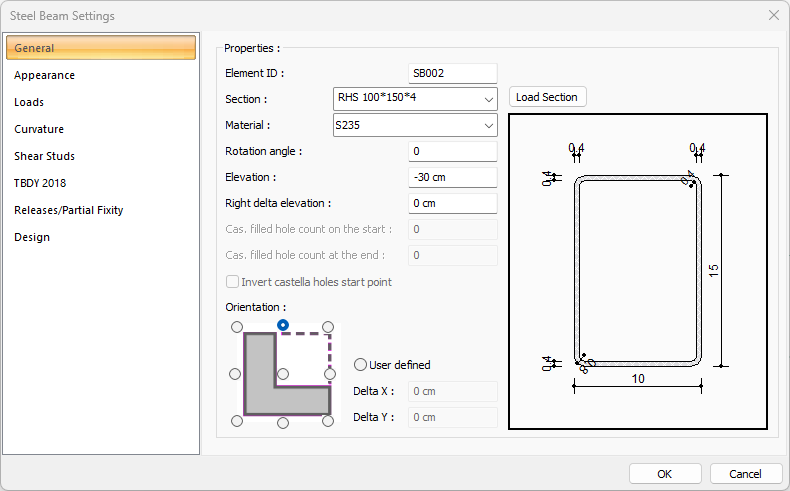Choose the center orientation point
This screenshot has width=790, height=491.
(x=283, y=374)
